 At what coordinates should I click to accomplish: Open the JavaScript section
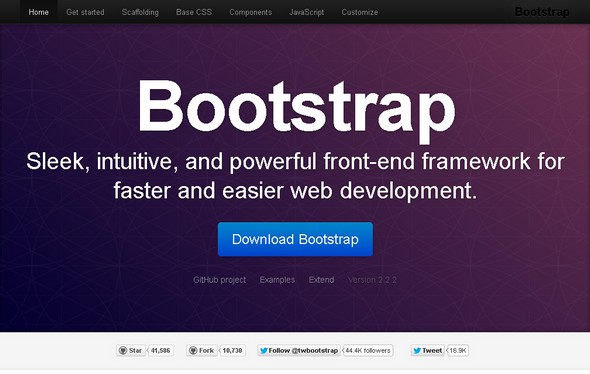tap(307, 12)
